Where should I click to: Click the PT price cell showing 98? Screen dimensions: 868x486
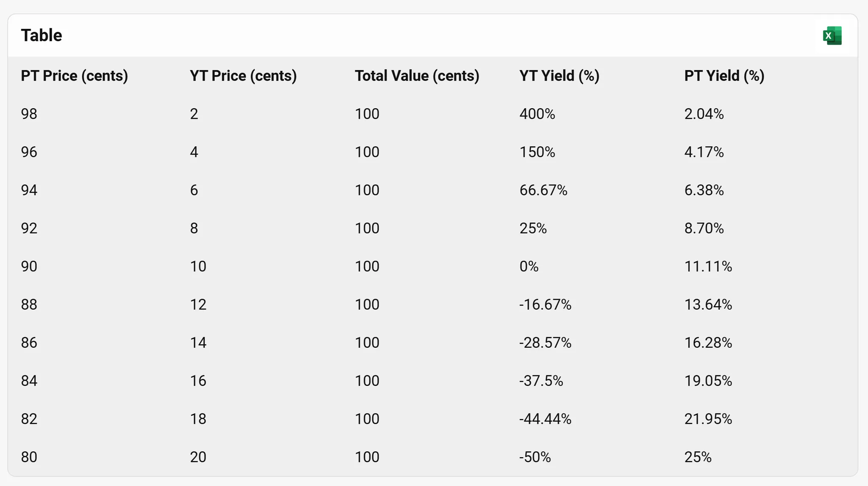pos(29,114)
